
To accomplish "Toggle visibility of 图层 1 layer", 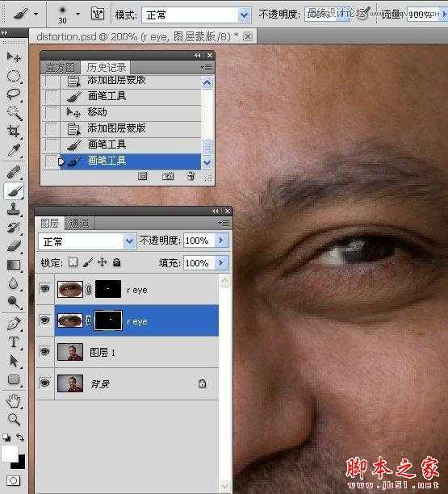I will (44, 351).
